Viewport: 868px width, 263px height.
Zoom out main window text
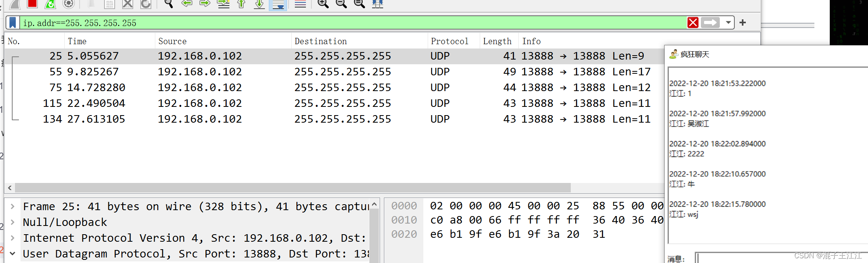point(341,4)
